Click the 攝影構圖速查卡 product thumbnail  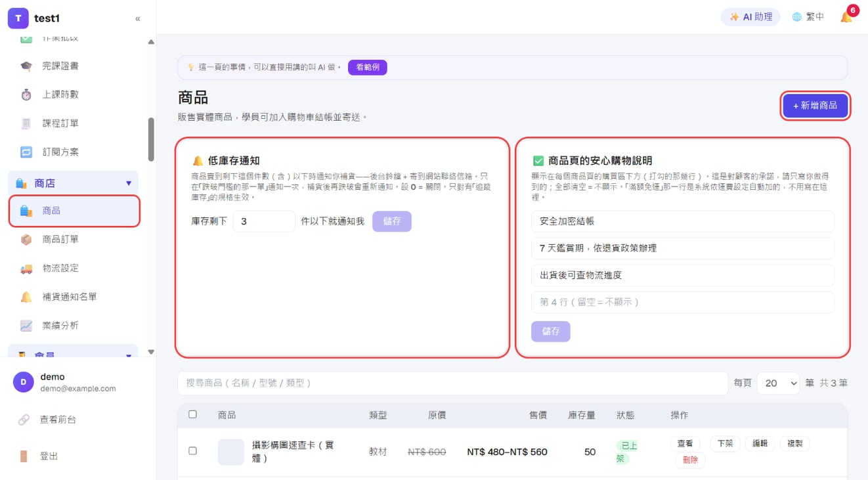231,452
